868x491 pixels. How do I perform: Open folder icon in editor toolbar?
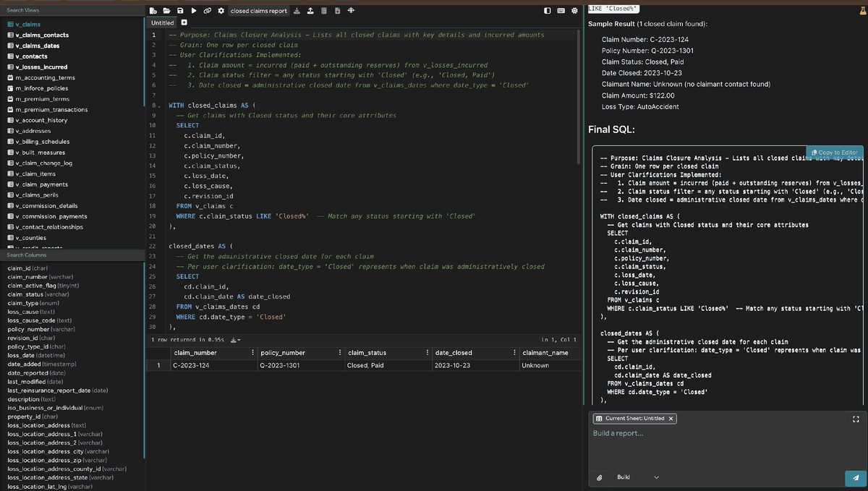coord(166,11)
